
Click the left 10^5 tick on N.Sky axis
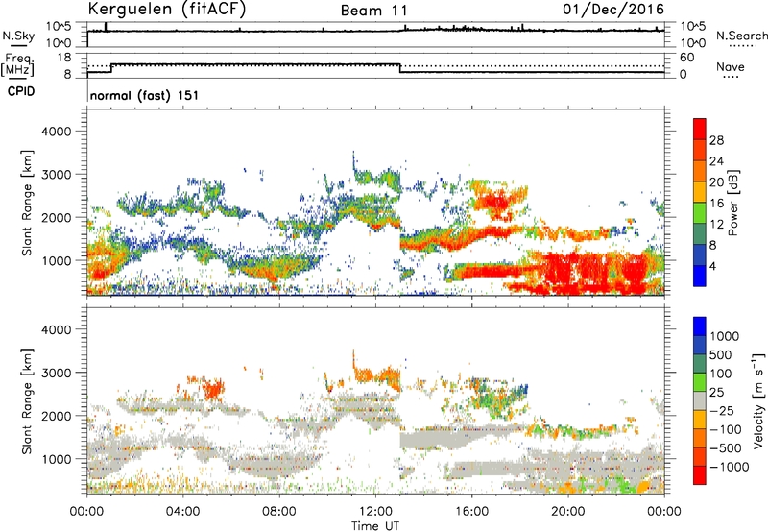pos(59,26)
